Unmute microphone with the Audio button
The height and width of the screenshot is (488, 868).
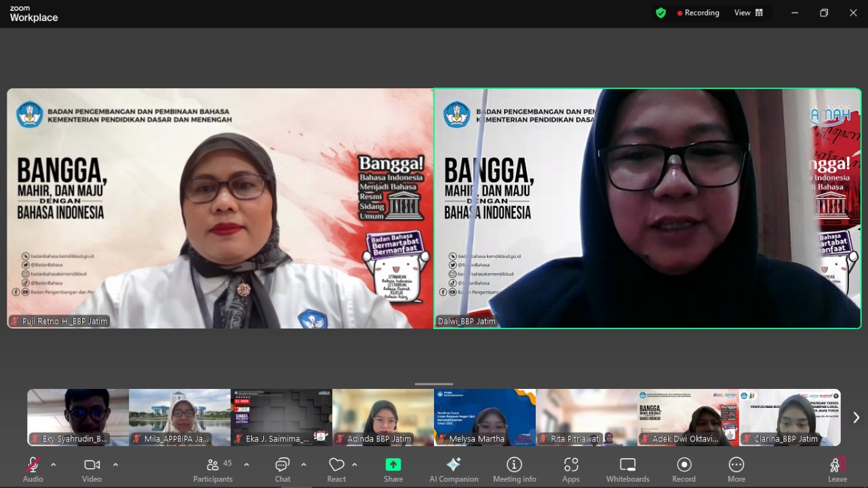33,469
